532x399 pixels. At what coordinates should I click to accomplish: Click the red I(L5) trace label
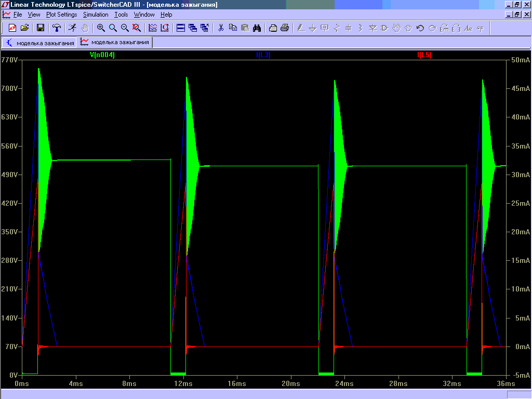coord(424,55)
